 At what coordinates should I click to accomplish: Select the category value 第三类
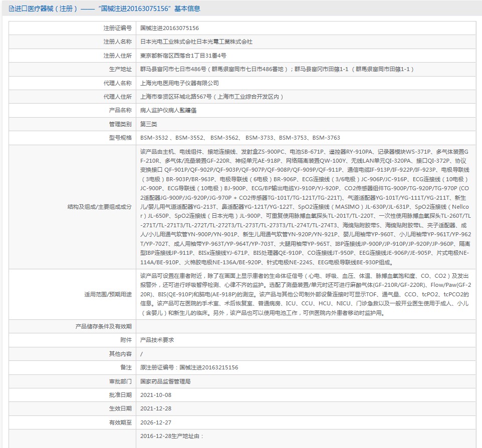point(148,124)
